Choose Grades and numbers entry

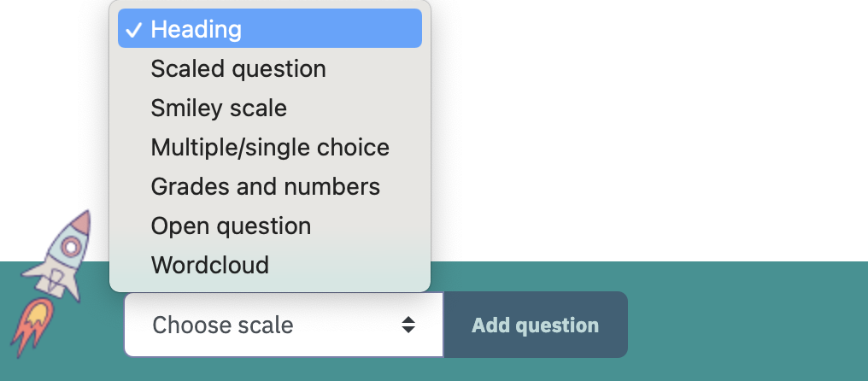270,186
